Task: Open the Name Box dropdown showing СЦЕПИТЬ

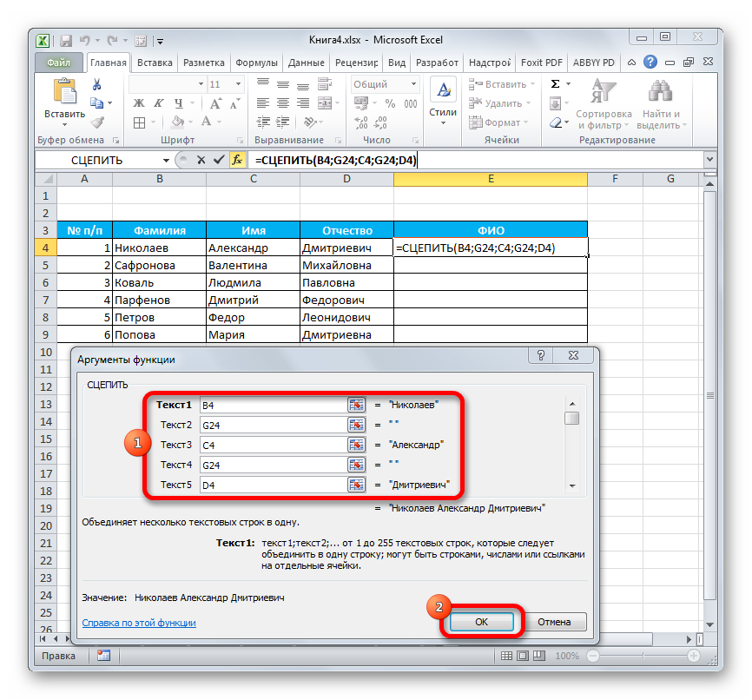Action: (x=166, y=161)
